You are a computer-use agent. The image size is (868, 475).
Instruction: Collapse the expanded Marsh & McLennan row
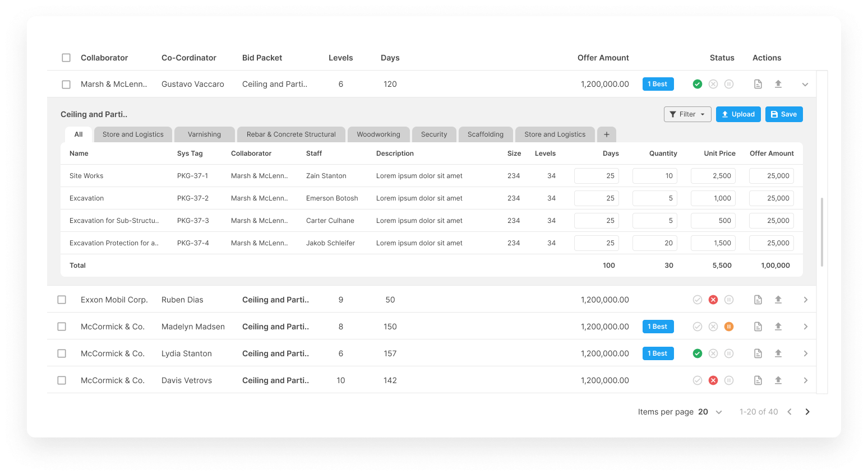click(x=805, y=85)
